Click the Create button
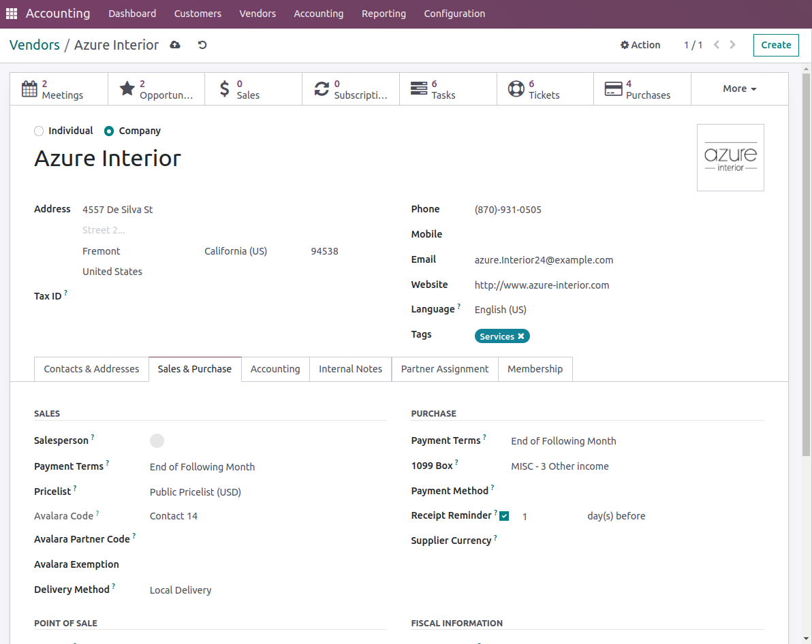Viewport: 812px width, 644px height. [x=776, y=45]
